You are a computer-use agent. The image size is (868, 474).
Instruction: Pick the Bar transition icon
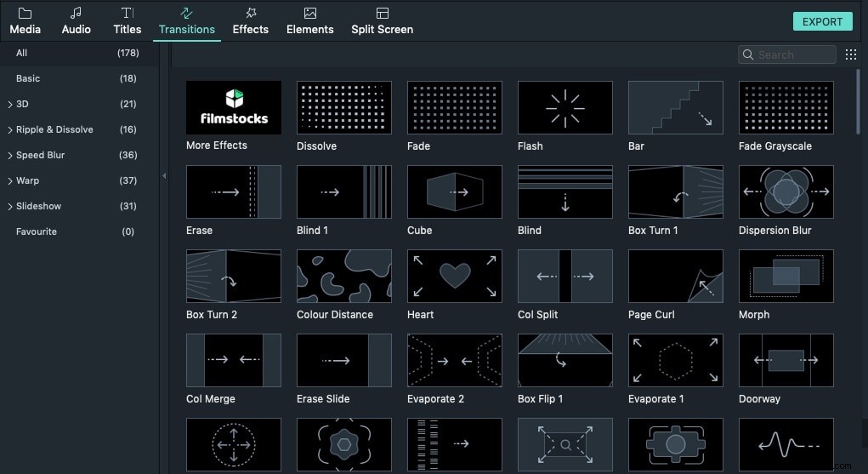(675, 107)
